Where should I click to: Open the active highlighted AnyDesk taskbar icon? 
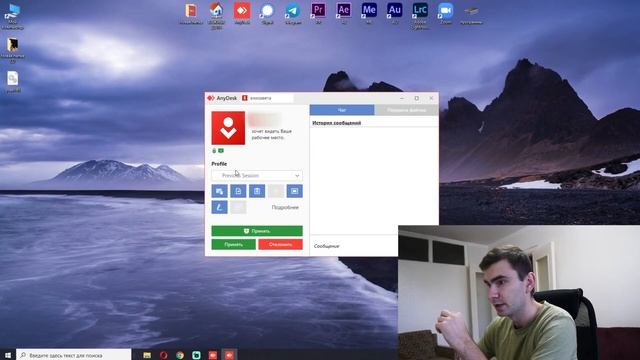pos(229,355)
